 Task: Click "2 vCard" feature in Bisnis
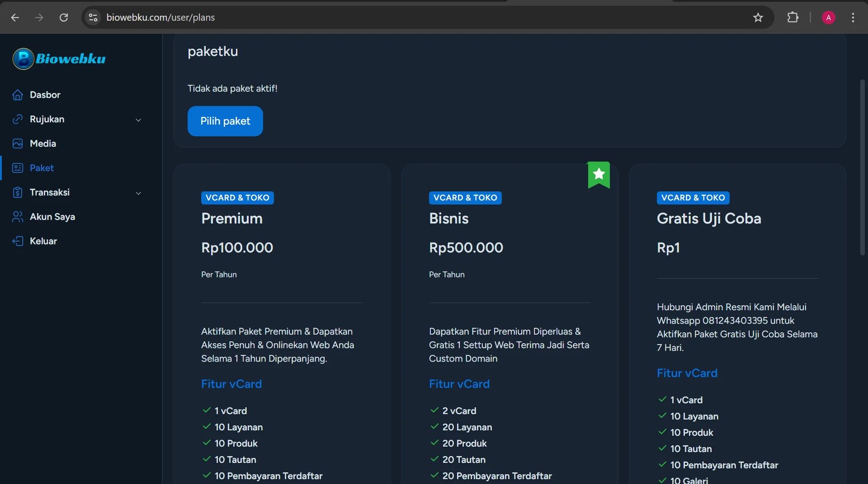point(459,411)
